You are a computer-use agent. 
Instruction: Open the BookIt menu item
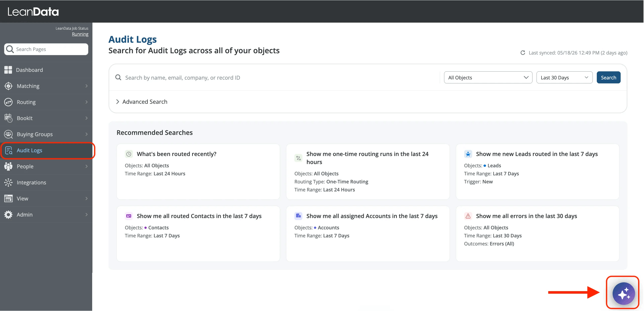46,118
